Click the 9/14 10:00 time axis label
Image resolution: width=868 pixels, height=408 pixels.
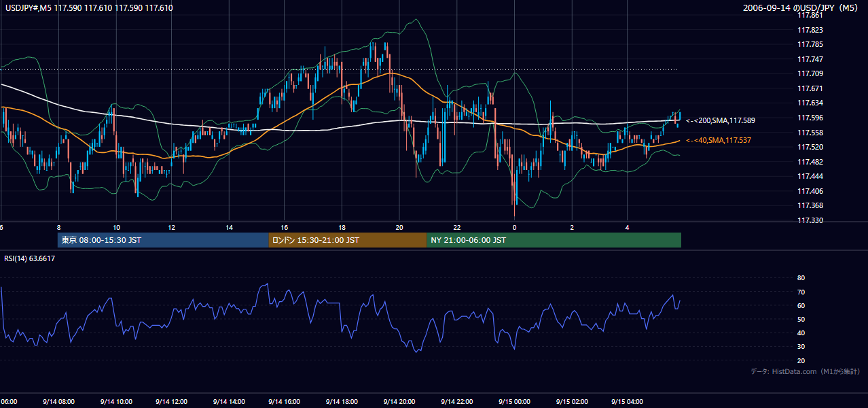(x=115, y=402)
